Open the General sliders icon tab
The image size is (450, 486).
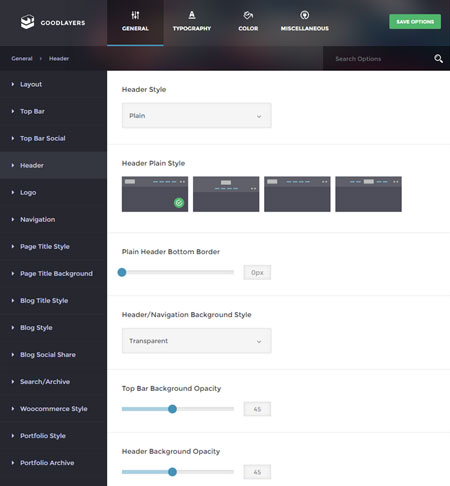[x=135, y=15]
